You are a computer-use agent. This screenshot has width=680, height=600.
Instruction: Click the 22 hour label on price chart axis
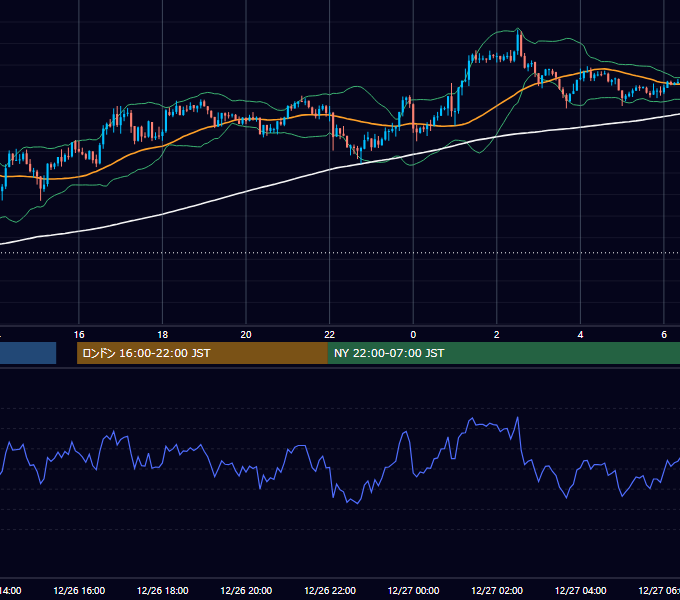(330, 335)
